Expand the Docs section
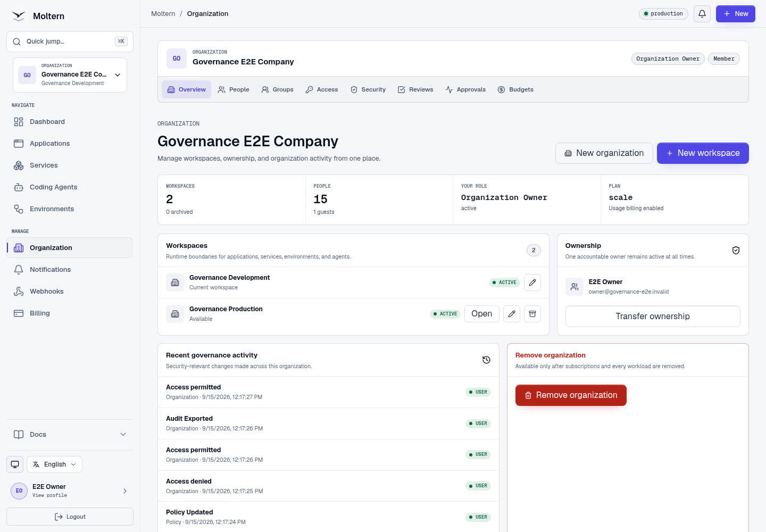The height and width of the screenshot is (532, 766). click(70, 435)
